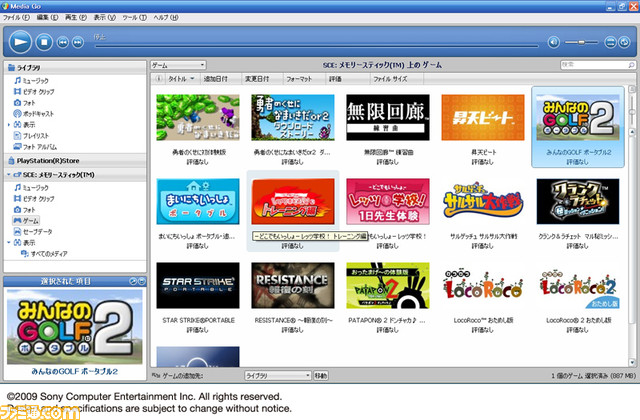Select the クランク&ラチェット thumbnail
This screenshot has width=640, height=420.
578,202
